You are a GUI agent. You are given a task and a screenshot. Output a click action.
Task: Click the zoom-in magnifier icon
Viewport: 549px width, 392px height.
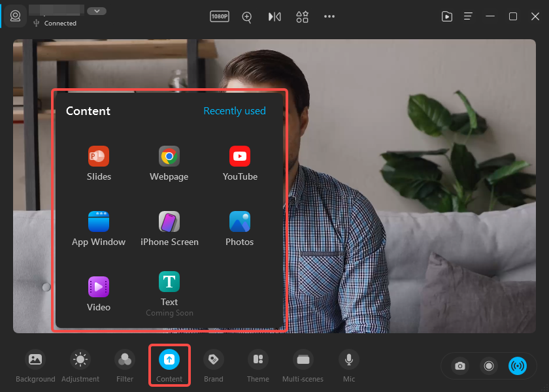tap(247, 17)
